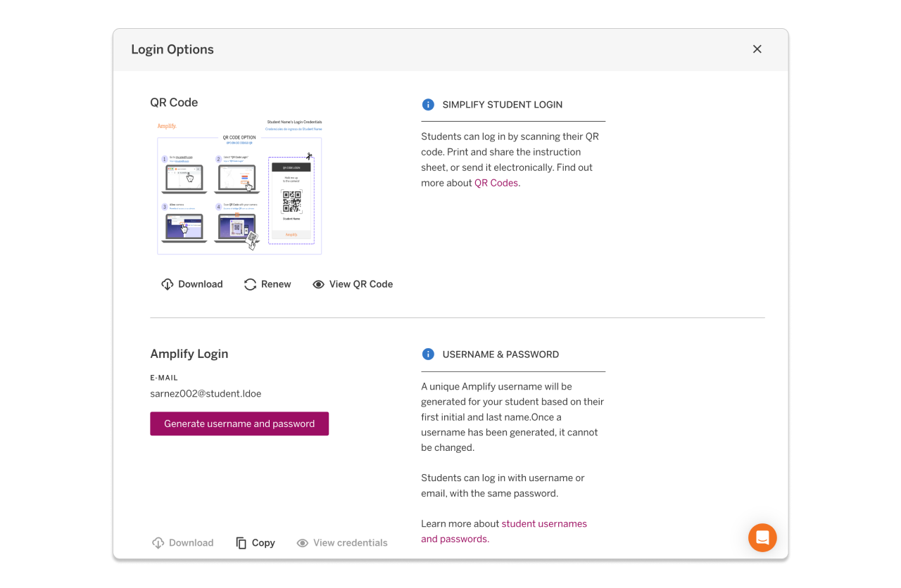Click the eye icon beside View QR Code
Image resolution: width=901 pixels, height=588 pixels.
(x=319, y=283)
